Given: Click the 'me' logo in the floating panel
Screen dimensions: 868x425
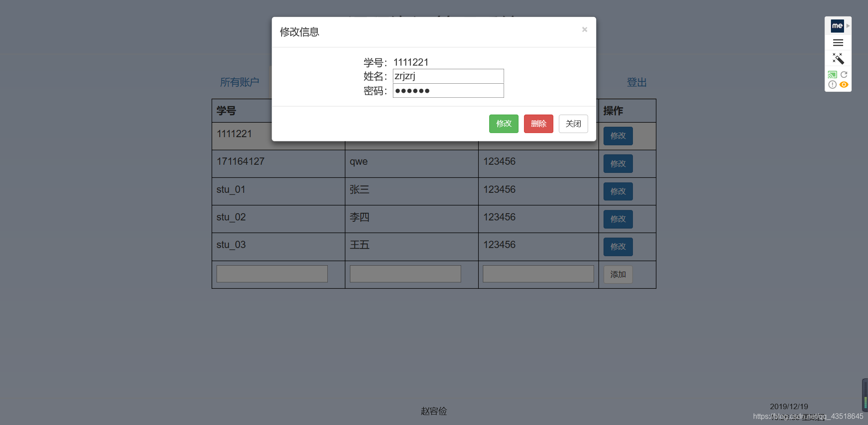Looking at the screenshot, I should pos(837,26).
